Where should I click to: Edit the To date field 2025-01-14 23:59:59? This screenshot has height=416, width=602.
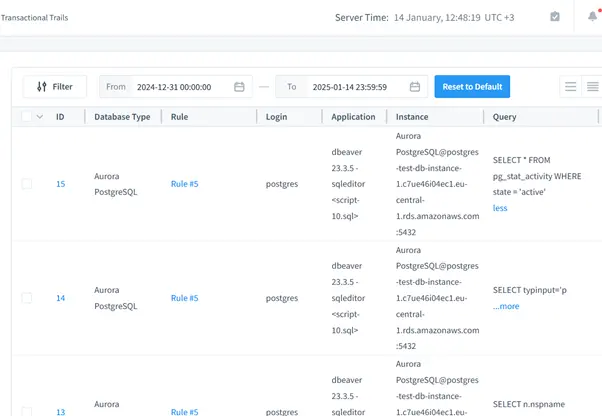350,87
